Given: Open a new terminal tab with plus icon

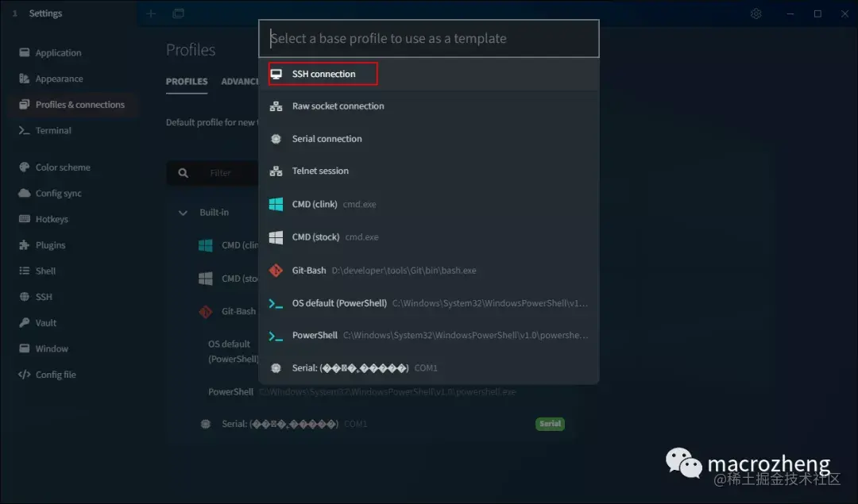Looking at the screenshot, I should 150,13.
